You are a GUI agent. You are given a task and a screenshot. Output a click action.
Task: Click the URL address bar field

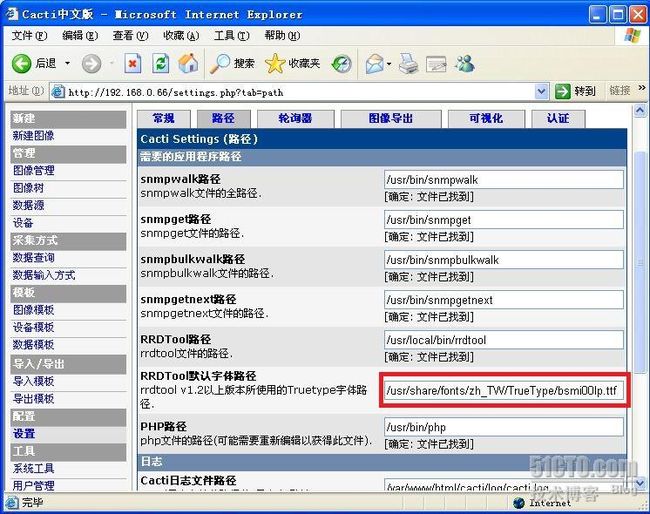[300, 92]
